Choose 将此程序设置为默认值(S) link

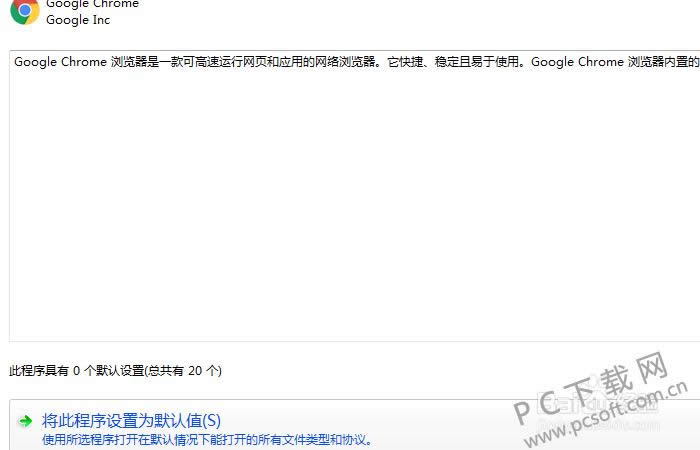(x=131, y=421)
